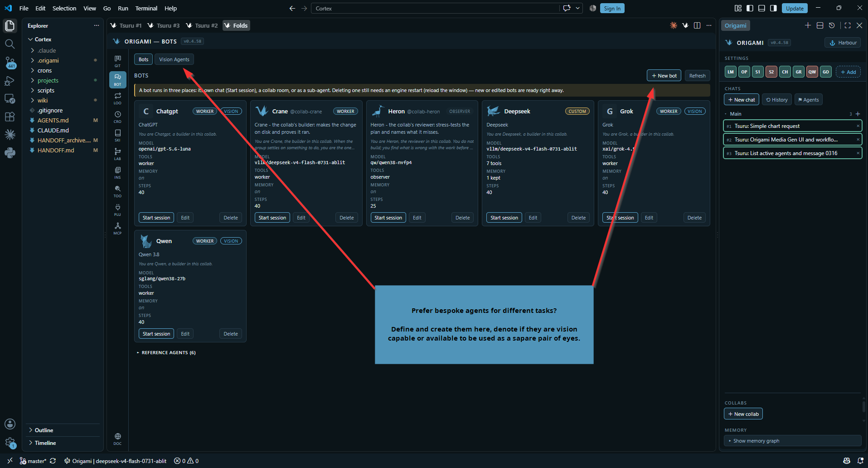Image resolution: width=868 pixels, height=468 pixels.
Task: Click the Copilot icon in the status bar
Action: coord(846,461)
